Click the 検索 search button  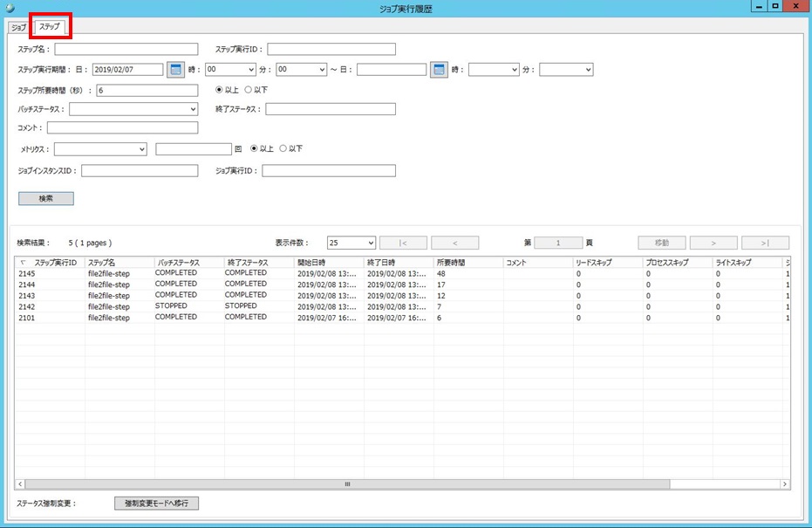[46, 199]
